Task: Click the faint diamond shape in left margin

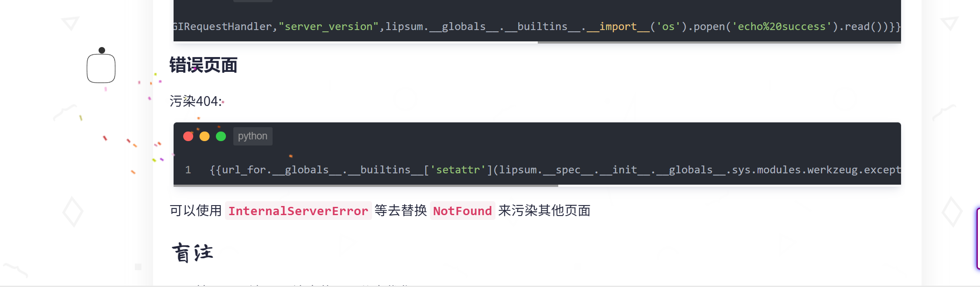Action: 73,212
